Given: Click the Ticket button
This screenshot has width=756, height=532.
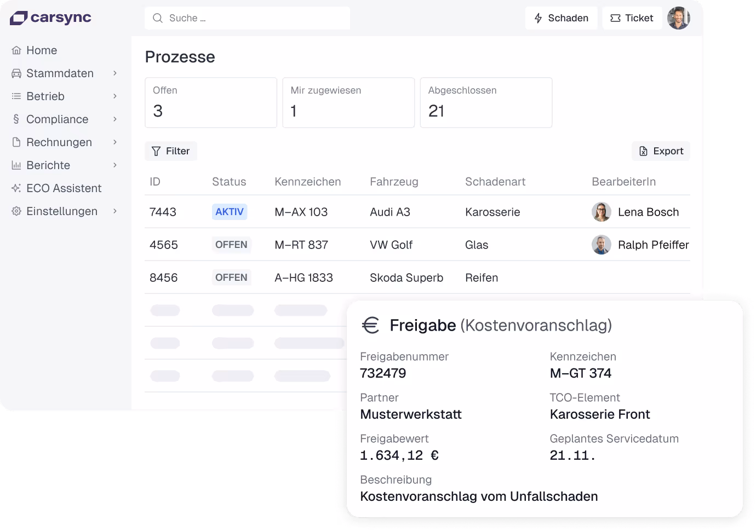Looking at the screenshot, I should (x=632, y=18).
